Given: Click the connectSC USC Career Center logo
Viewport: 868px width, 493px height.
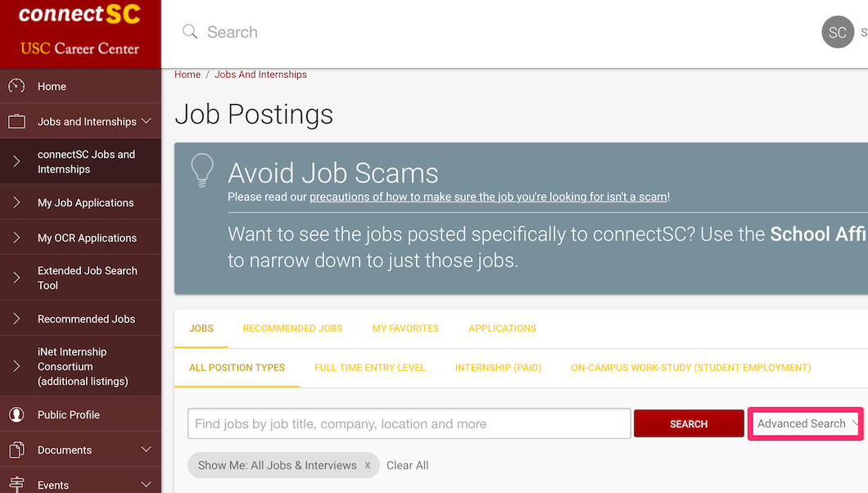Looking at the screenshot, I should point(80,31).
